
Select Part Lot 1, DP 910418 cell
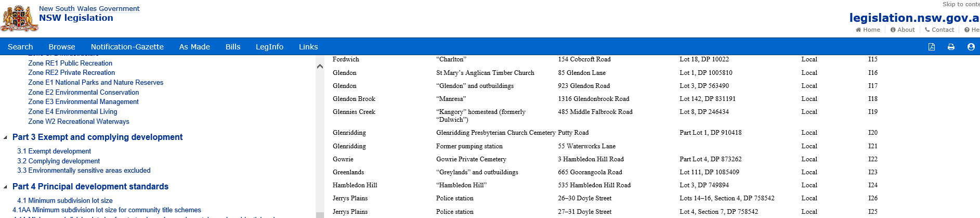pos(711,133)
